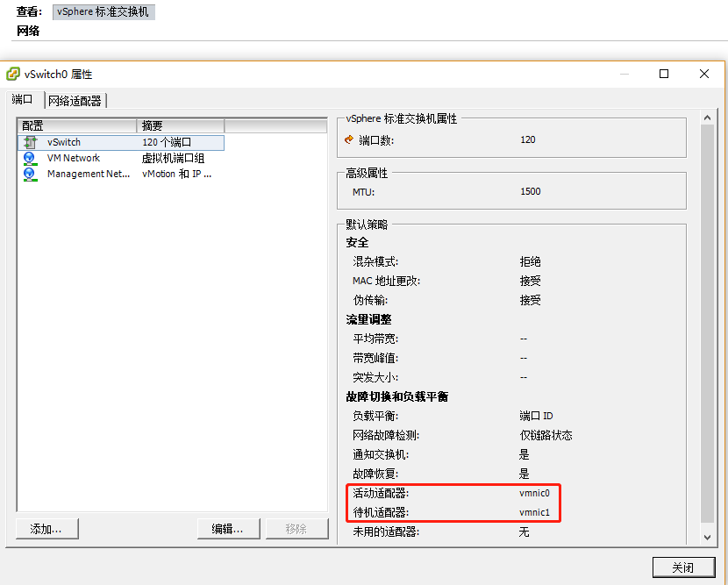Click the 伪传输 label

(x=370, y=300)
